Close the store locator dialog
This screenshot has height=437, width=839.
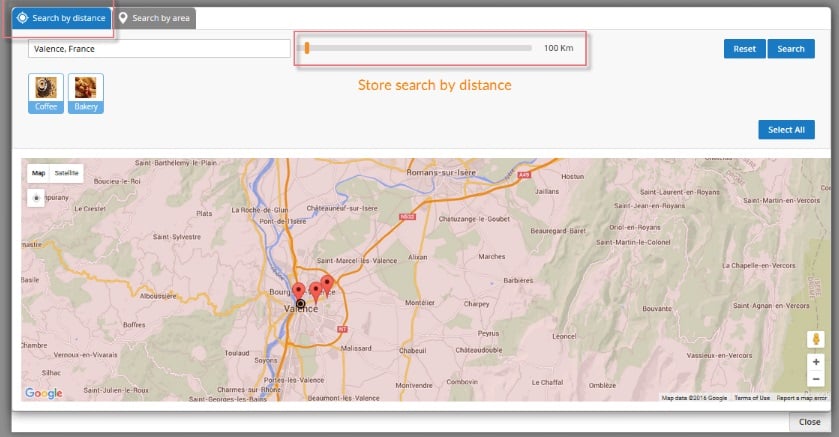(x=810, y=422)
